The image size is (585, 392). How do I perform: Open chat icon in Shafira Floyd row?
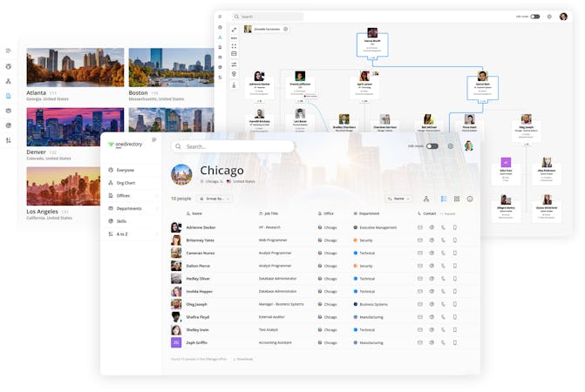[x=432, y=317]
